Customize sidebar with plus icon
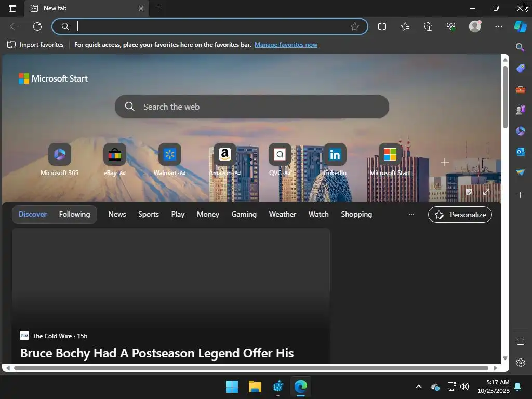This screenshot has width=532, height=399. (520, 195)
